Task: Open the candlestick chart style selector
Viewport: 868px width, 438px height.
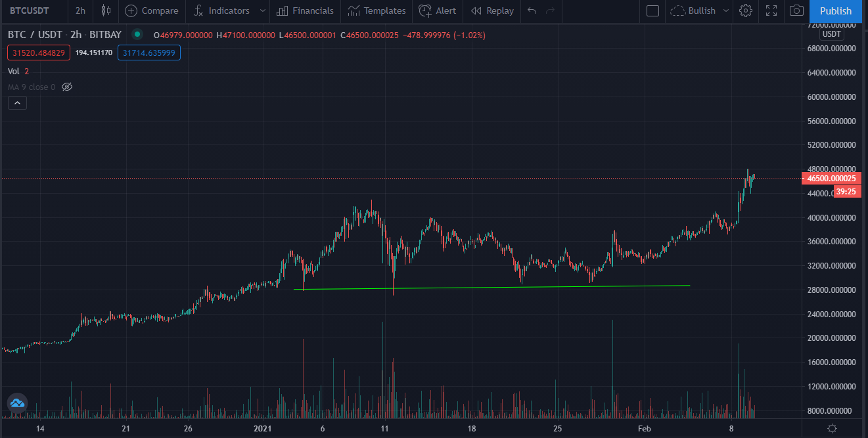Action: [106, 11]
